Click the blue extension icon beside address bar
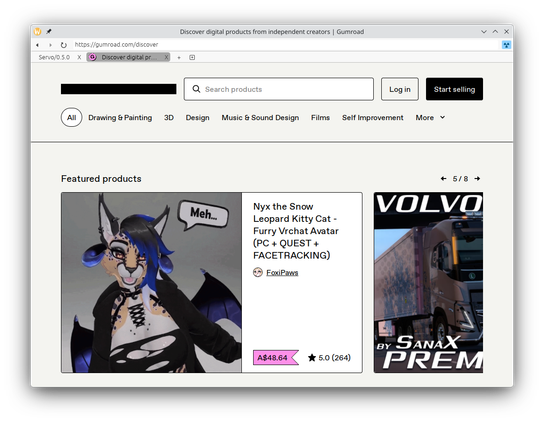 506,45
